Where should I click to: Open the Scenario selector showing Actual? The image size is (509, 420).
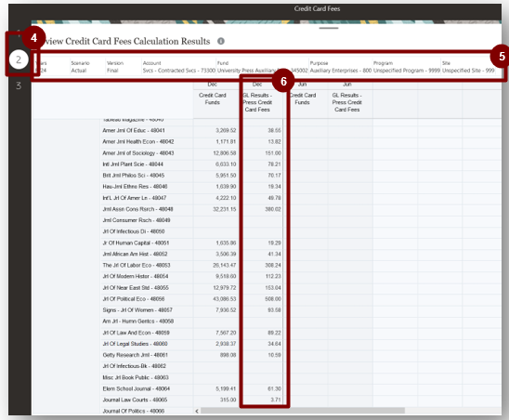(80, 67)
